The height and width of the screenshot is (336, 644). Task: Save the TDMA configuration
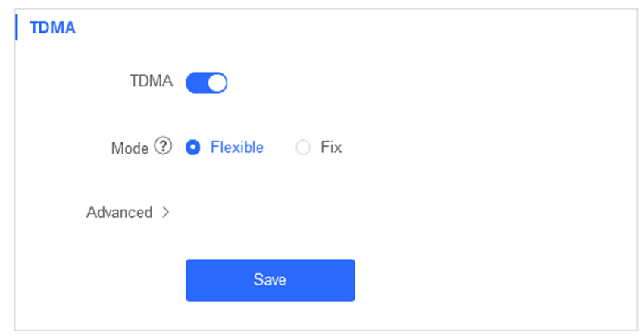click(x=270, y=280)
